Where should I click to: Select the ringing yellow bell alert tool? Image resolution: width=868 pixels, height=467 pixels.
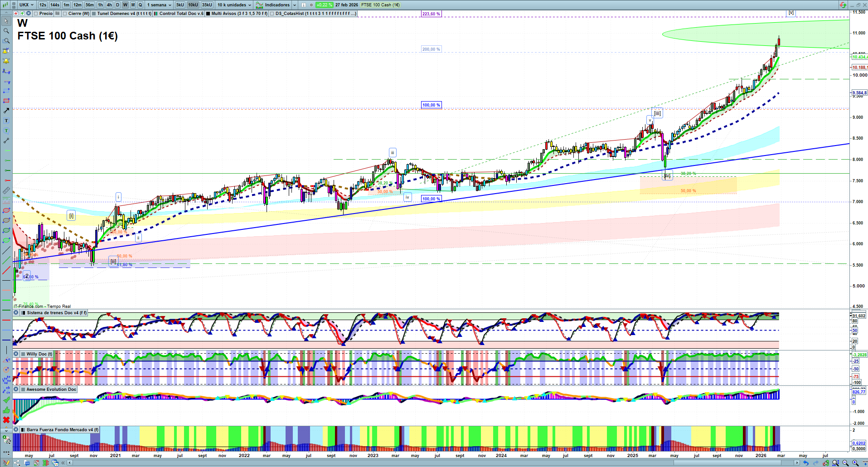(6, 61)
